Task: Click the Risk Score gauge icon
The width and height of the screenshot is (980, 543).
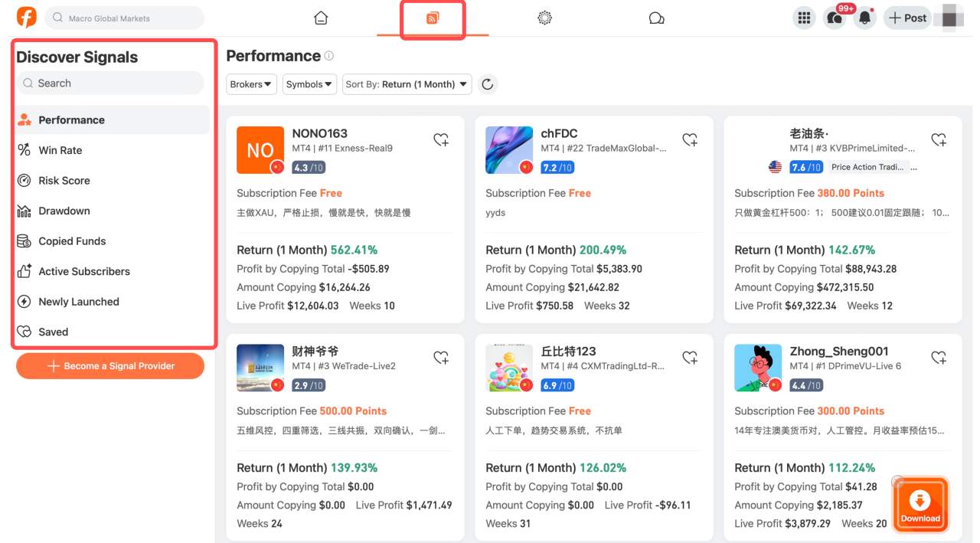Action: pyautogui.click(x=24, y=181)
